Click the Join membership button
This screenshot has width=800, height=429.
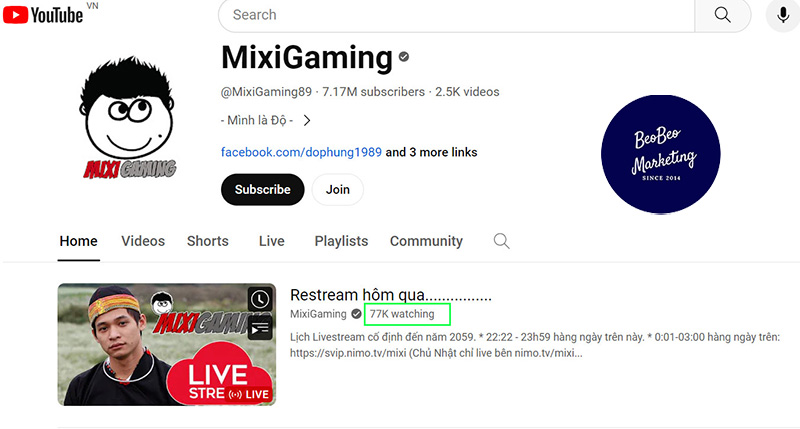pyautogui.click(x=338, y=189)
